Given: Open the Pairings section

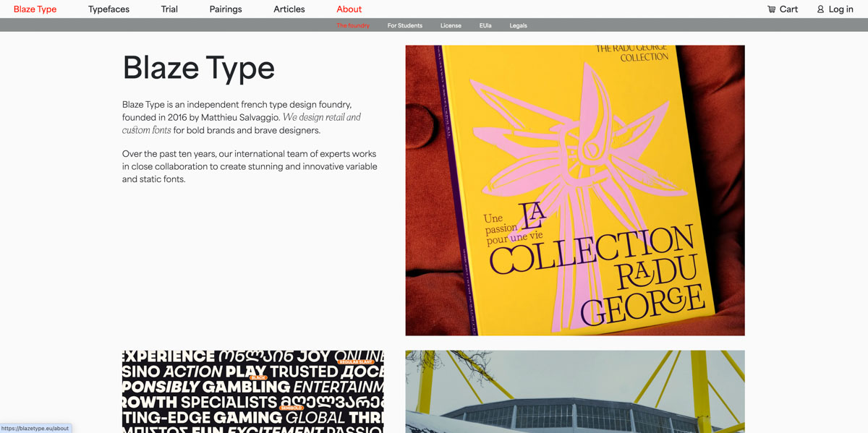Looking at the screenshot, I should (x=226, y=9).
